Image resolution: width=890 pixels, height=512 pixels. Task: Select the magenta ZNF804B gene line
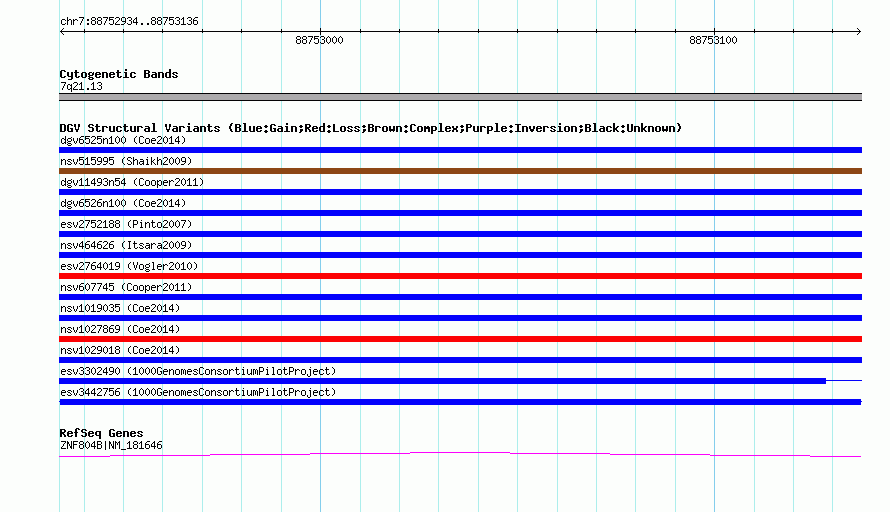pyautogui.click(x=460, y=454)
